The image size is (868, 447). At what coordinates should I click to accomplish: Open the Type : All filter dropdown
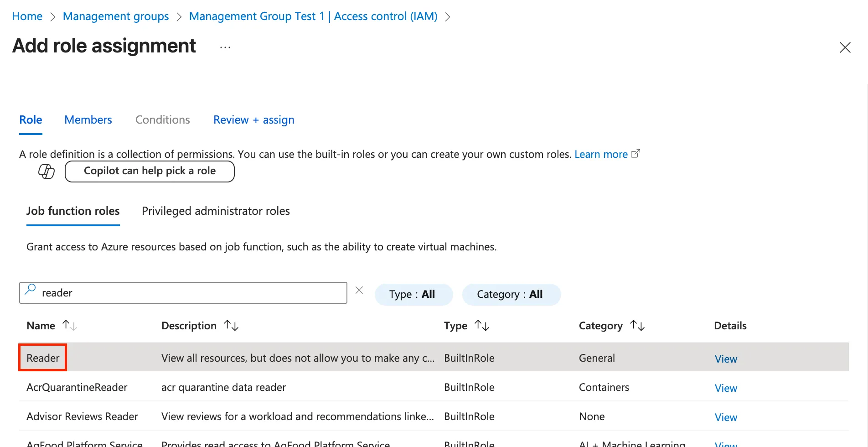[413, 295]
